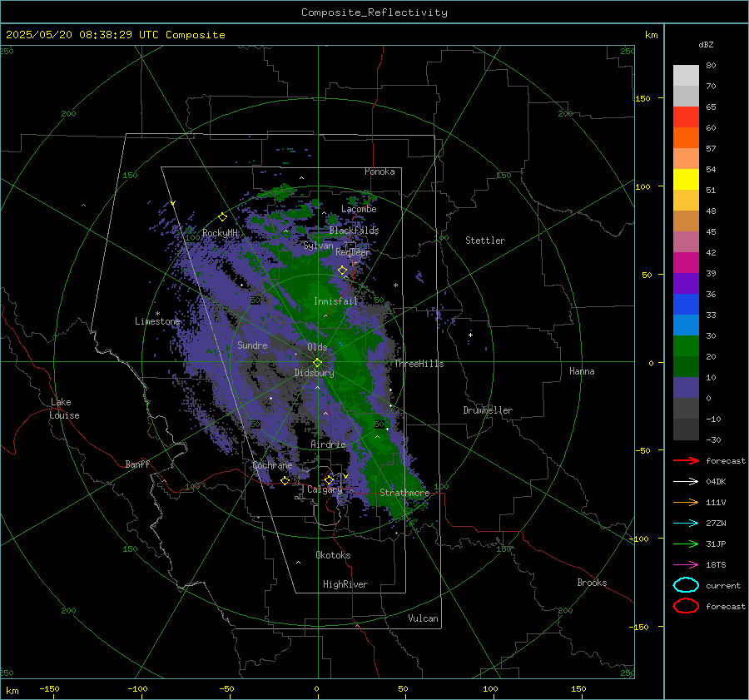Click the Sylvan city label
This screenshot has width=749, height=700.
(x=318, y=246)
